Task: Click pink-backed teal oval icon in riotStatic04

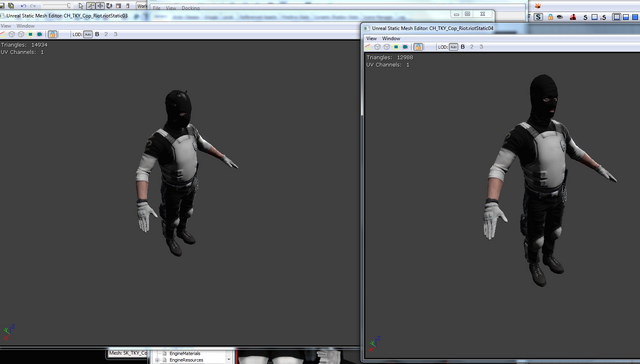Action: 405,47
